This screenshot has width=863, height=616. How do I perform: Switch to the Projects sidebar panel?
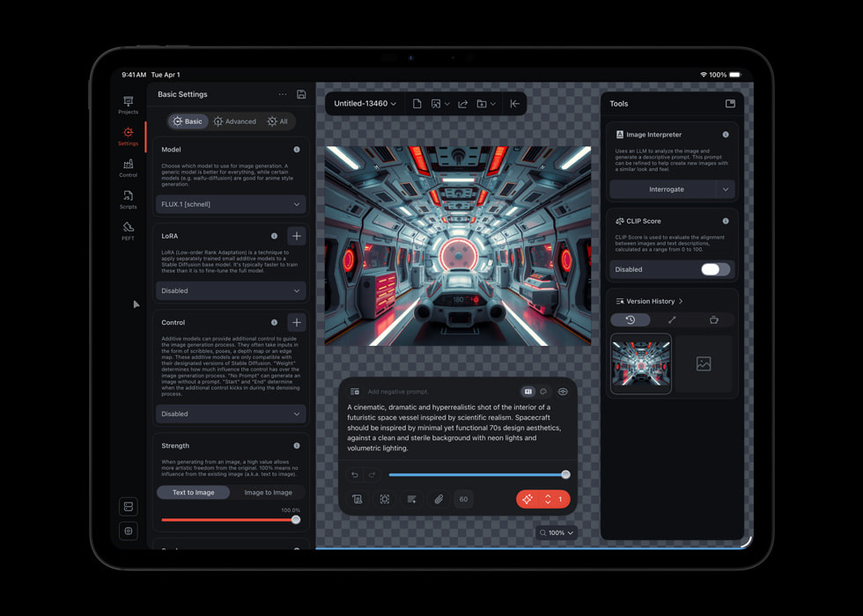(x=128, y=106)
